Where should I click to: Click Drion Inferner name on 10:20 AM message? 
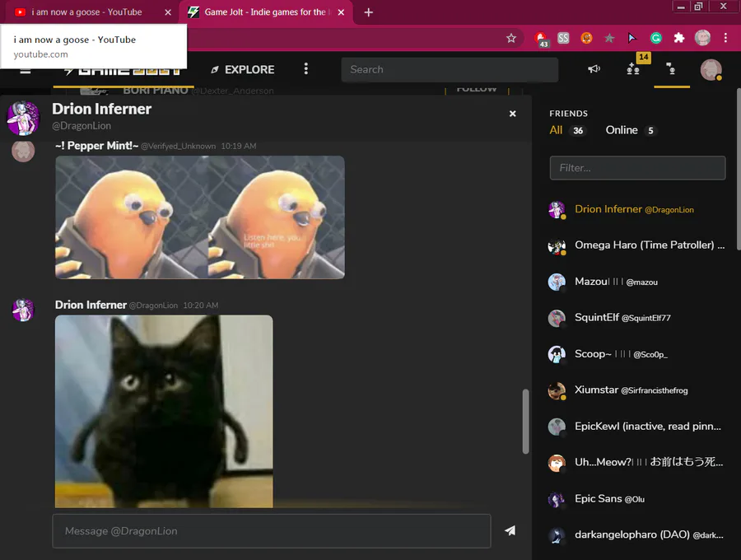pyautogui.click(x=91, y=306)
